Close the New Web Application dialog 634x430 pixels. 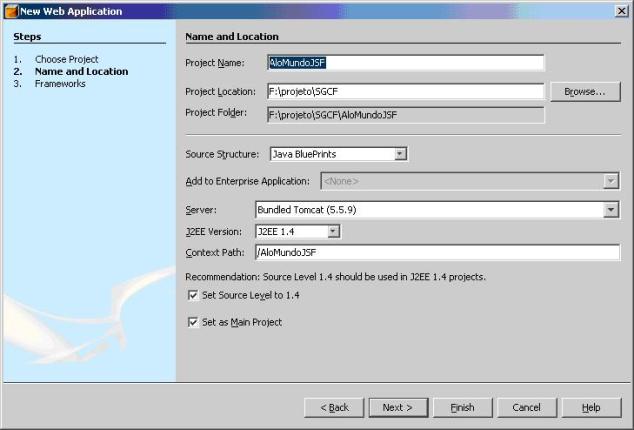(622, 11)
